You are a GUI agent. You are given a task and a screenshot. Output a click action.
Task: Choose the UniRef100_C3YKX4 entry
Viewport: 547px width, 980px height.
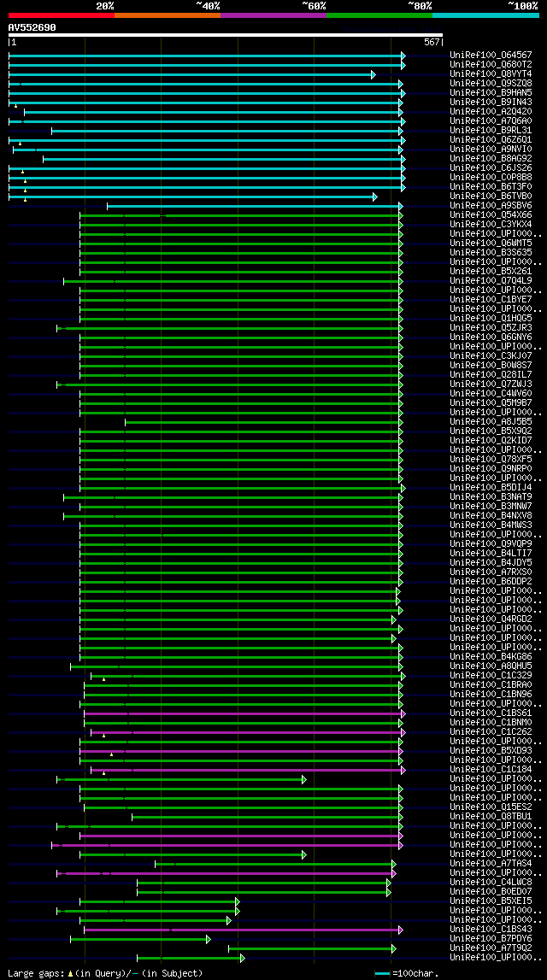tap(491, 225)
